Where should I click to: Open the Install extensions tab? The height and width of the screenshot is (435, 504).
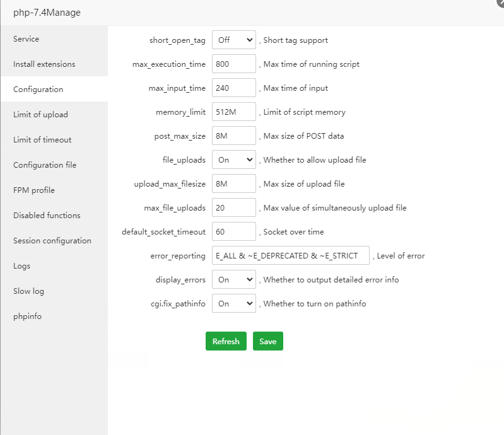pos(44,64)
